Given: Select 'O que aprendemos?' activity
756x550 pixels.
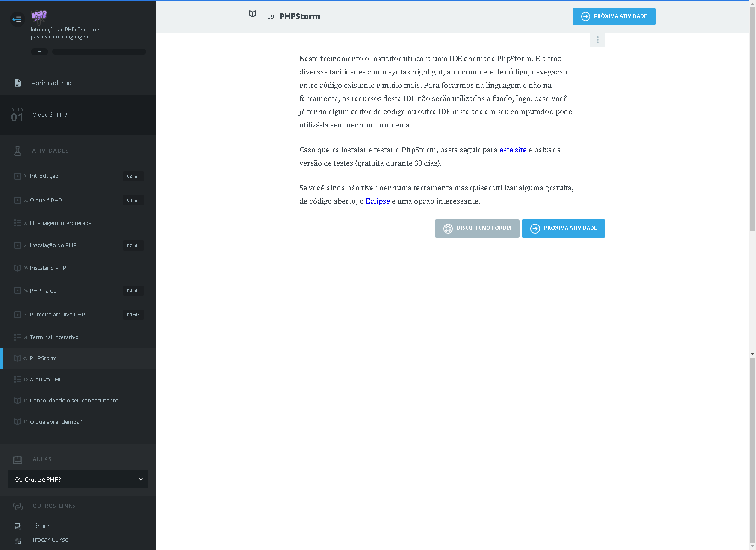Looking at the screenshot, I should click(x=56, y=422).
